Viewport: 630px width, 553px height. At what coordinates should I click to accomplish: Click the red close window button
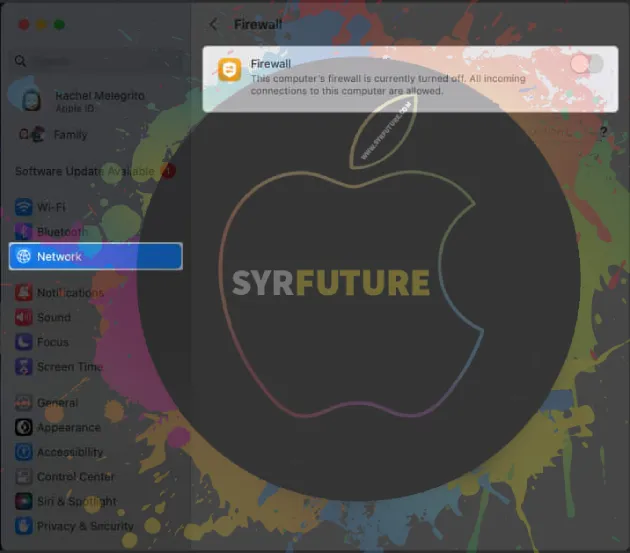pos(24,25)
